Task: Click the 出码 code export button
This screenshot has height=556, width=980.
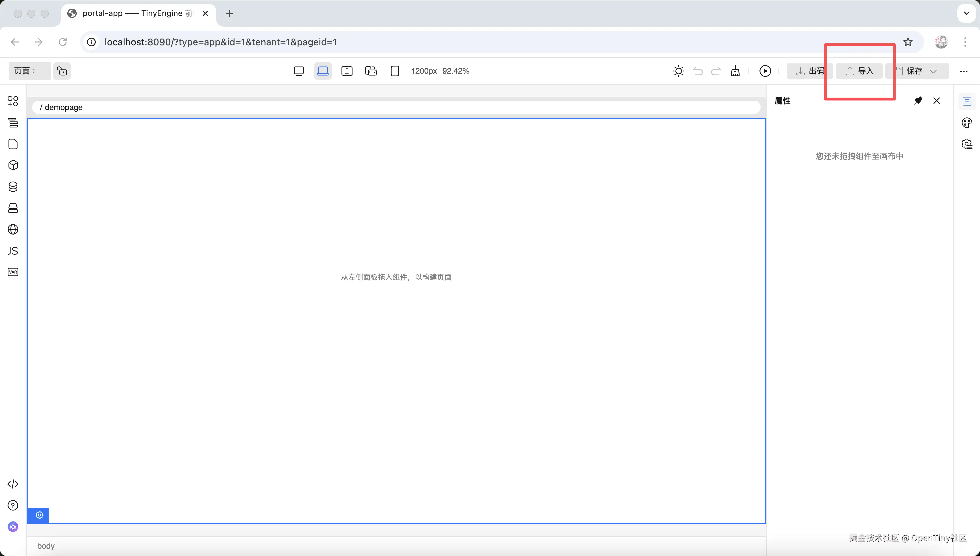Action: point(810,71)
